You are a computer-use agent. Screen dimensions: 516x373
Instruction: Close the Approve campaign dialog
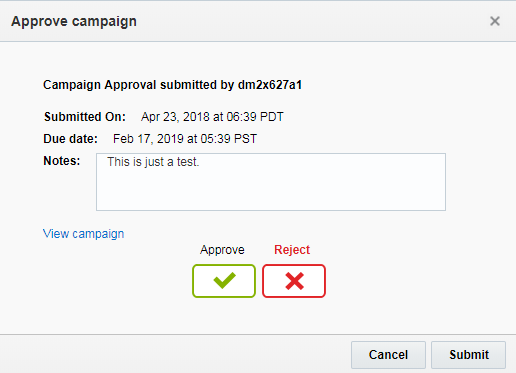(x=495, y=21)
